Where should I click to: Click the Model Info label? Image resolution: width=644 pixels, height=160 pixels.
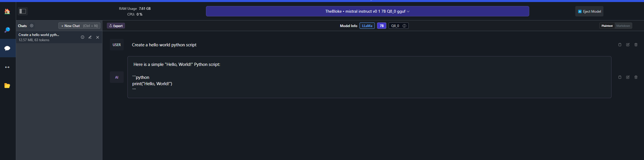click(349, 26)
